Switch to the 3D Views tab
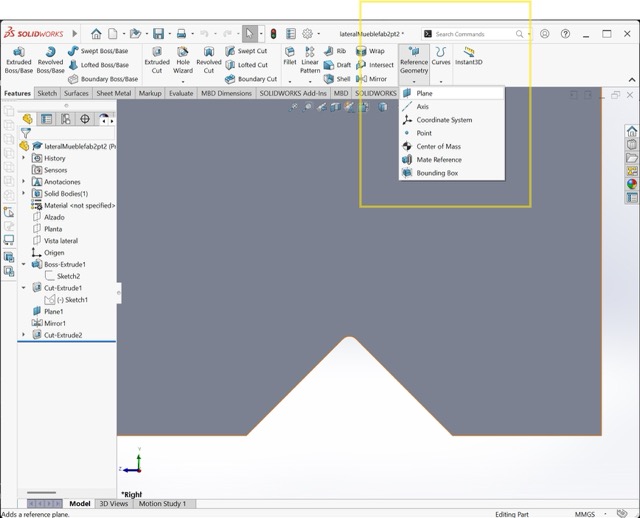 (114, 504)
